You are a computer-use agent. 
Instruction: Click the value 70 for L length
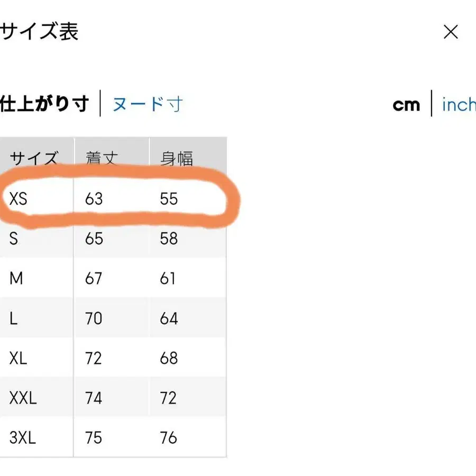point(94,318)
